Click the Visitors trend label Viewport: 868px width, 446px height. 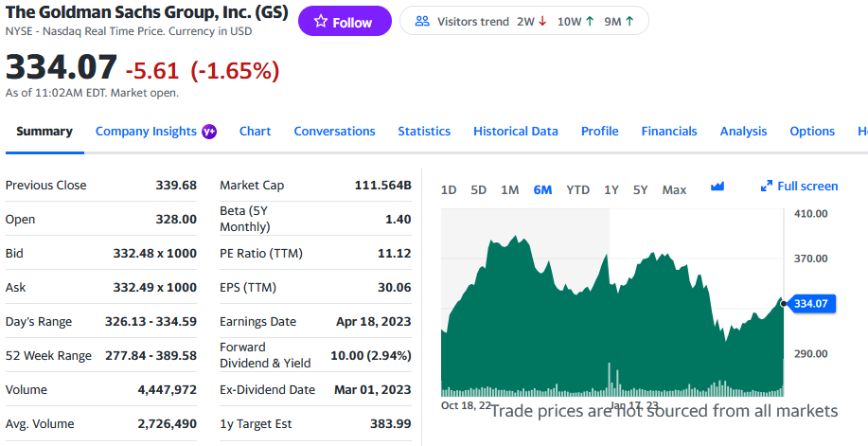point(472,22)
